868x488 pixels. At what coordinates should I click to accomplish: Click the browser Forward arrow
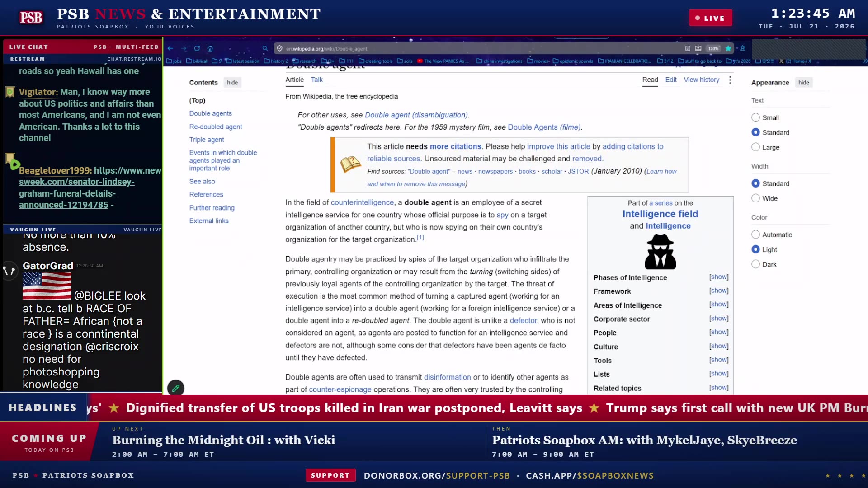coord(184,48)
